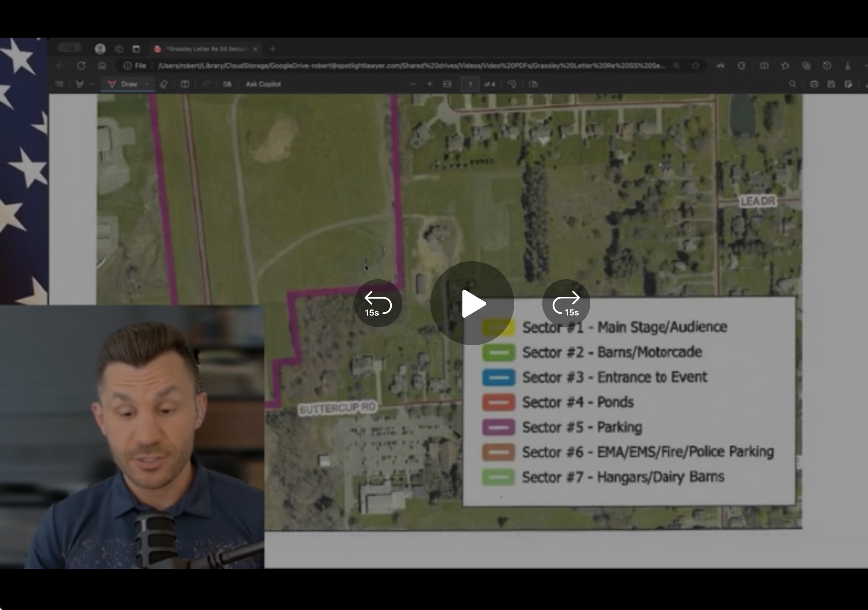The width and height of the screenshot is (868, 610).
Task: Click the read aloud icon in PDF toolbar
Action: 206,84
